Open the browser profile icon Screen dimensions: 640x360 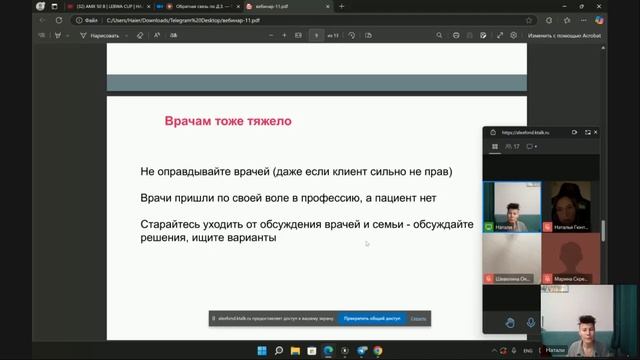(40, 7)
